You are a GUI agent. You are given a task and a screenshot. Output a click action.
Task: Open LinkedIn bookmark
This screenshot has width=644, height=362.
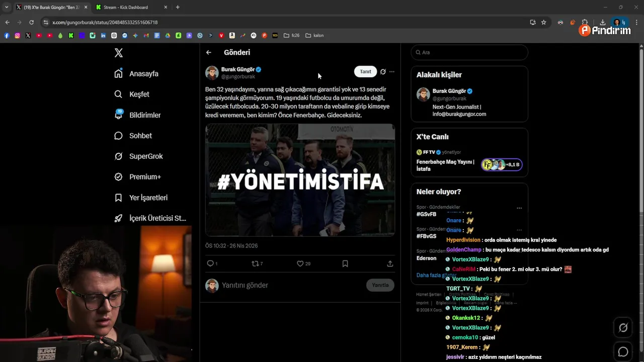(x=103, y=35)
